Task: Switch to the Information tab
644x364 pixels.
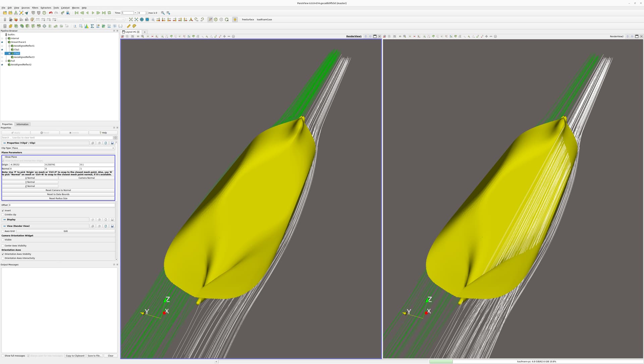Action: [x=22, y=124]
